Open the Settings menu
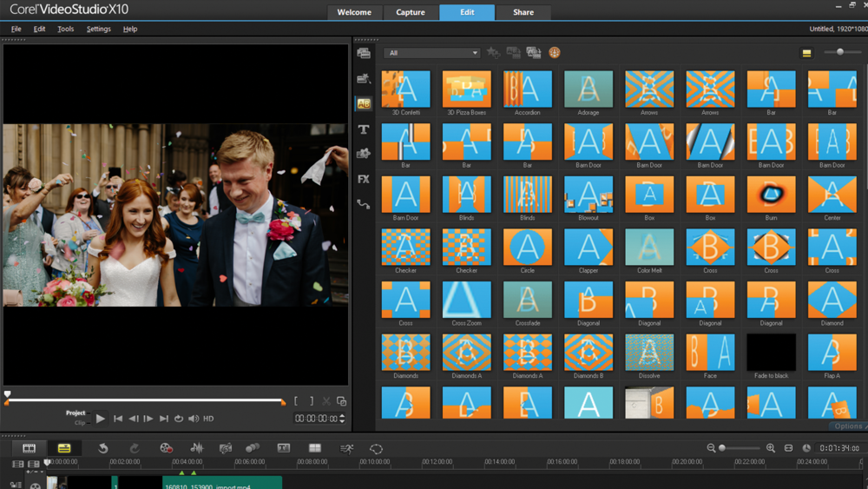This screenshot has width=868, height=489. 99,29
